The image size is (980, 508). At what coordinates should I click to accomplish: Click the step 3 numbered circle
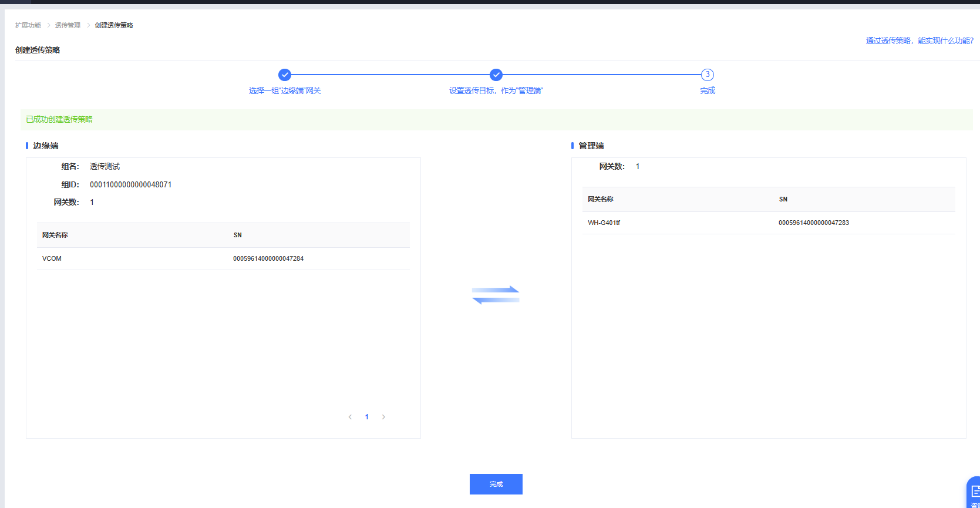708,75
